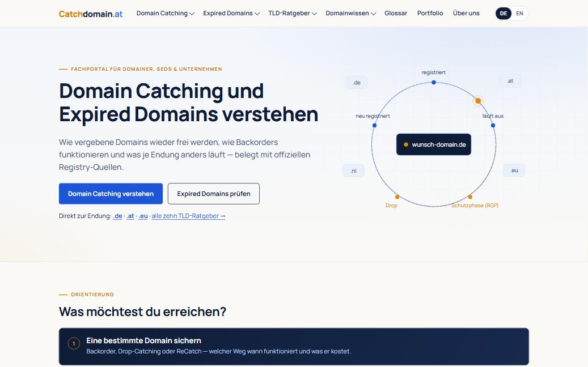Open the Glossar page
The height and width of the screenshot is (367, 588).
396,13
